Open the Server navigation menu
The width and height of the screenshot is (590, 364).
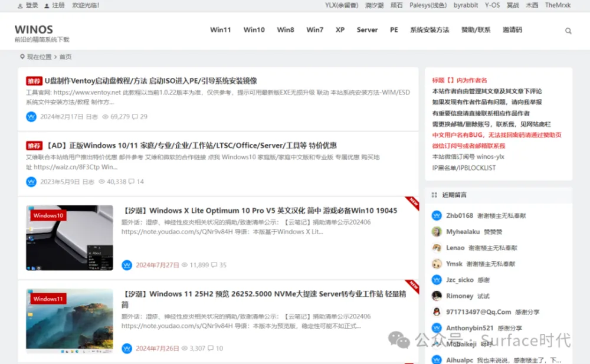[x=367, y=30]
